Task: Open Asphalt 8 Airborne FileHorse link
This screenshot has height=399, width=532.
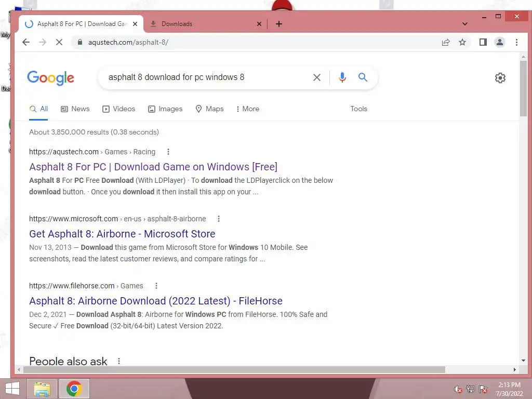Action: pos(156,301)
